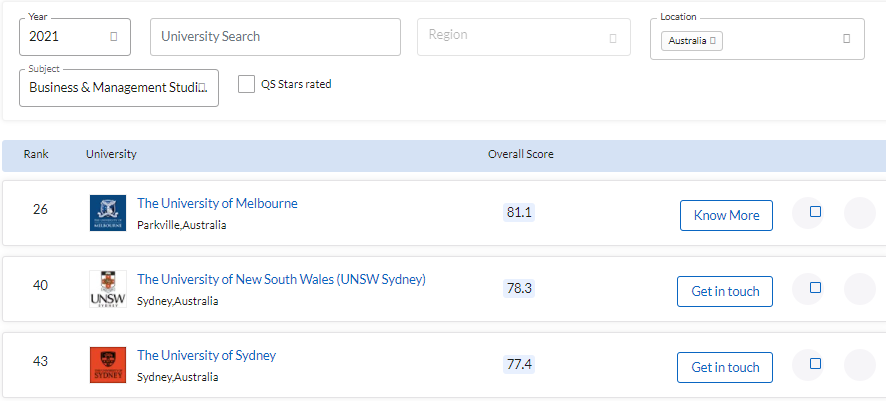Open The University of Melbourne link

218,203
